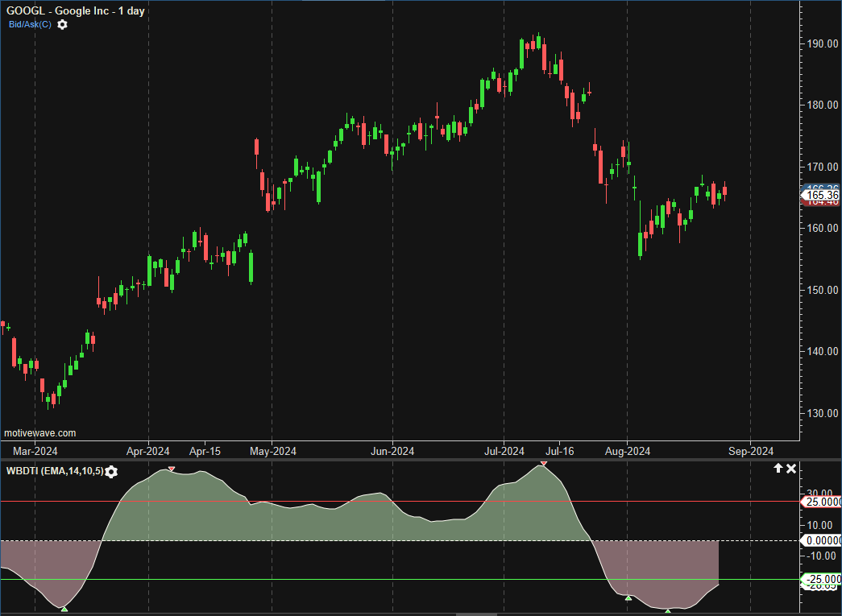Click the motivewave.com watermark
The height and width of the screenshot is (616, 842).
pos(40,433)
